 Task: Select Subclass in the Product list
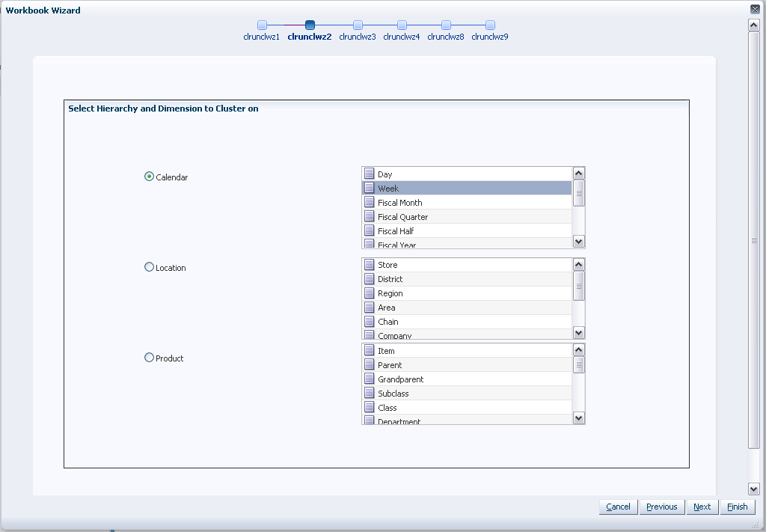tap(467, 393)
